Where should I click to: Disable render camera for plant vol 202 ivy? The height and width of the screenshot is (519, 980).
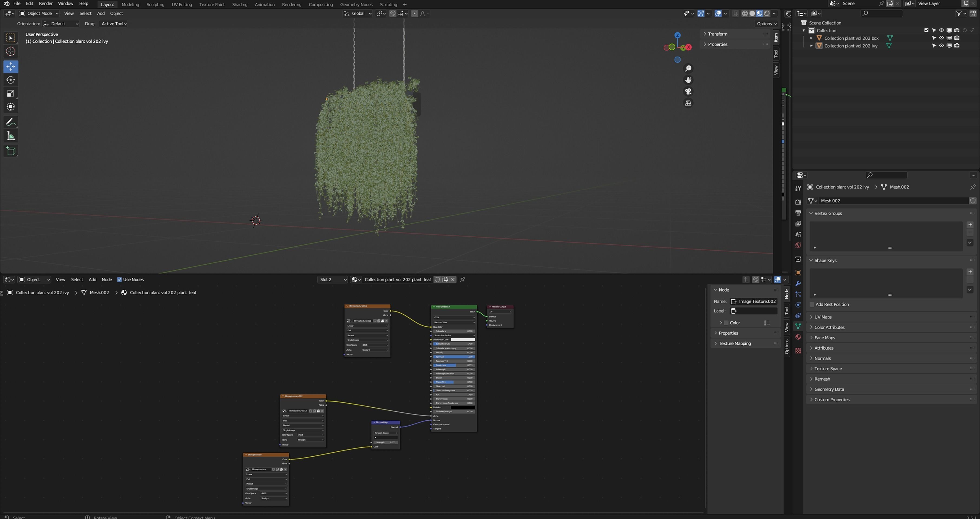click(957, 46)
